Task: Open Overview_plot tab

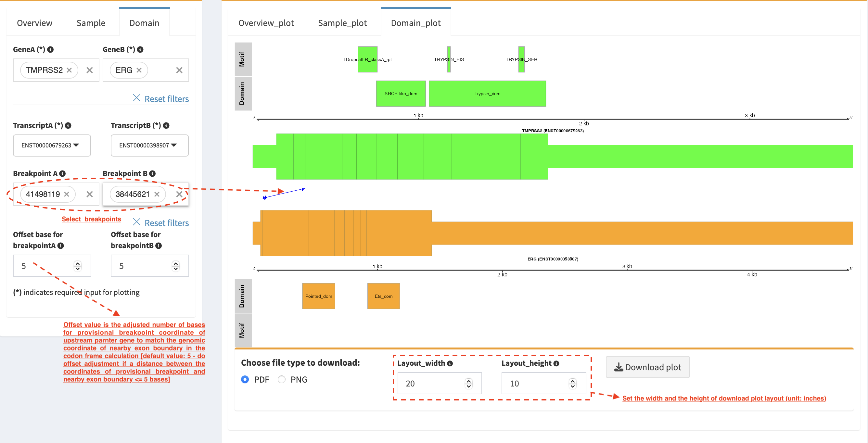Action: tap(266, 23)
